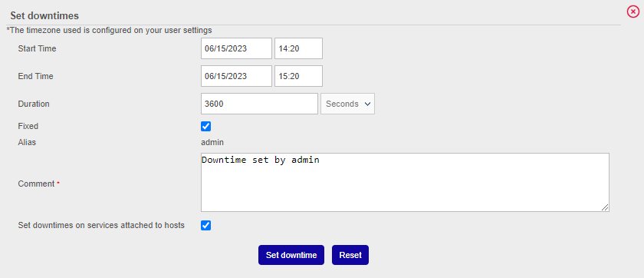Focus the Start Time 14:20 field
This screenshot has width=644, height=278.
pos(298,48)
